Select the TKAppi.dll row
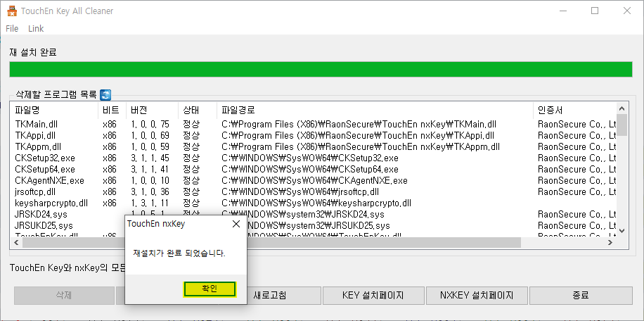 tap(314, 136)
